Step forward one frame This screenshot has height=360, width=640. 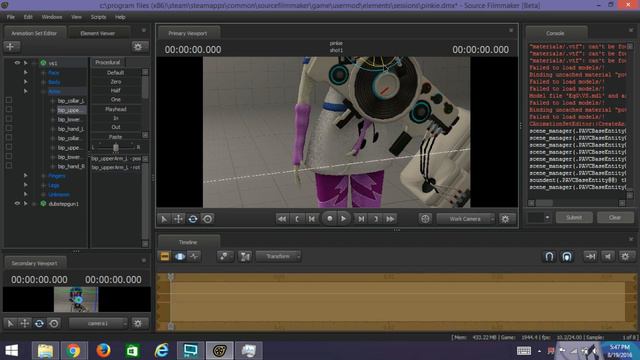pos(361,219)
